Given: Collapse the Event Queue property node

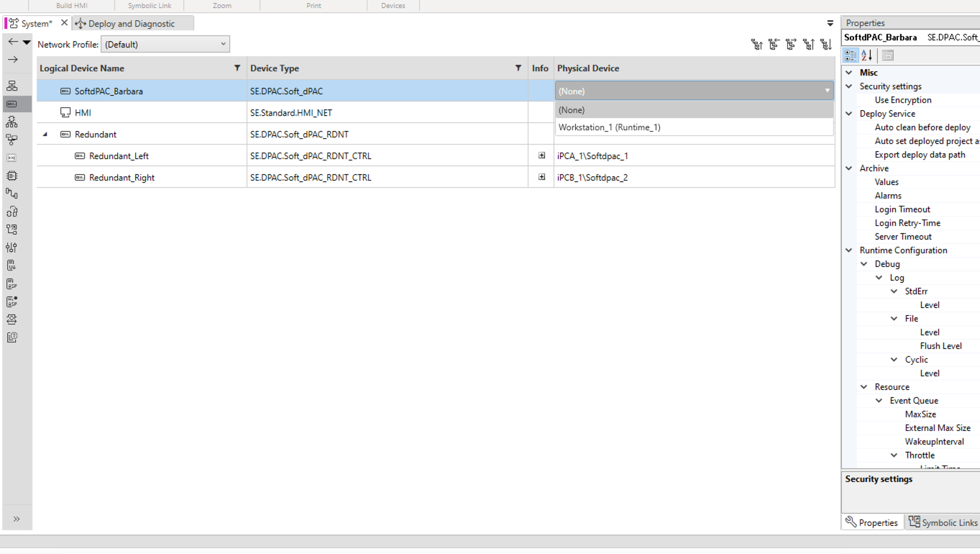Looking at the screenshot, I should point(879,401).
